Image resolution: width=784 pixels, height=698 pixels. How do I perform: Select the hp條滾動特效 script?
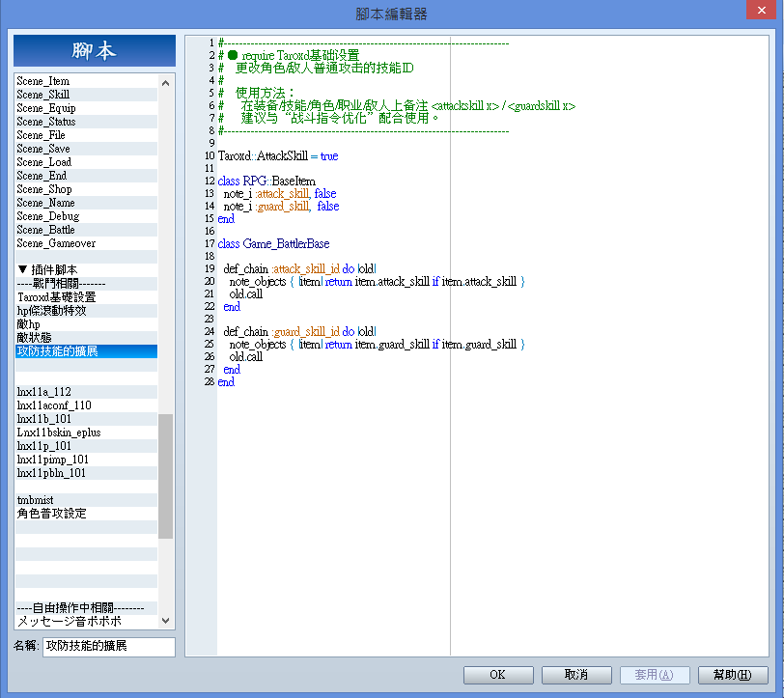87,311
